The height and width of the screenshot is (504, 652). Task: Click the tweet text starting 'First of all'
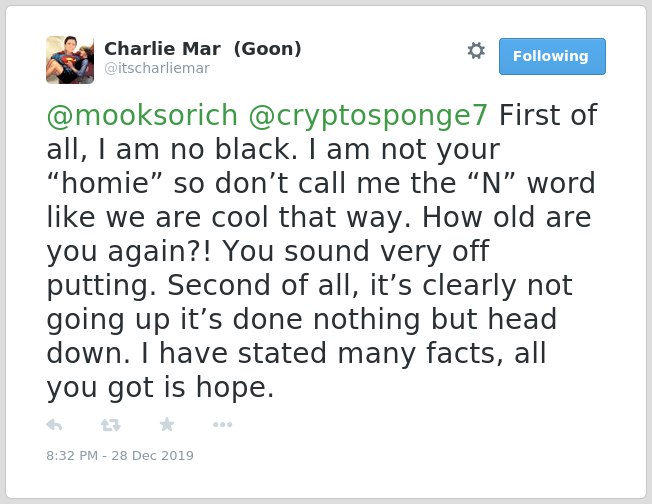[x=322, y=251]
